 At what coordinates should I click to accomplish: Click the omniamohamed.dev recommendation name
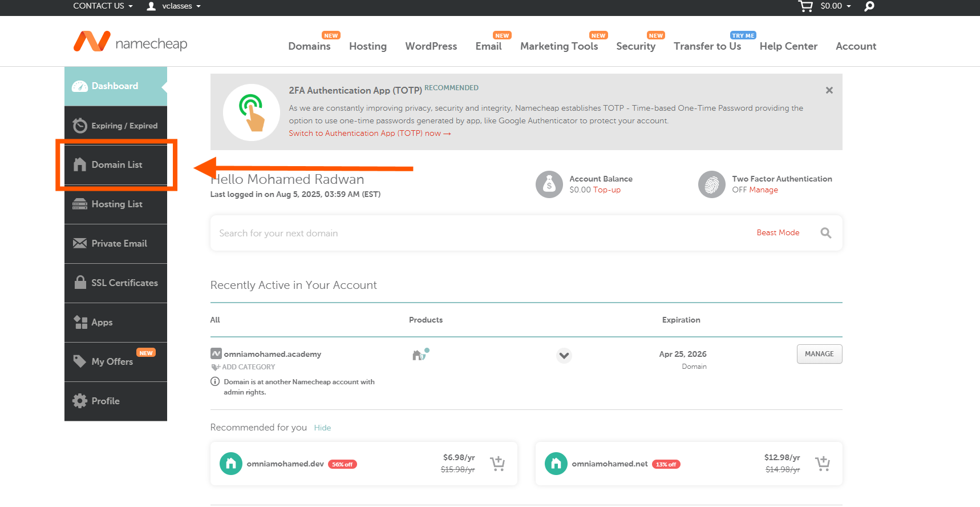[x=285, y=464]
